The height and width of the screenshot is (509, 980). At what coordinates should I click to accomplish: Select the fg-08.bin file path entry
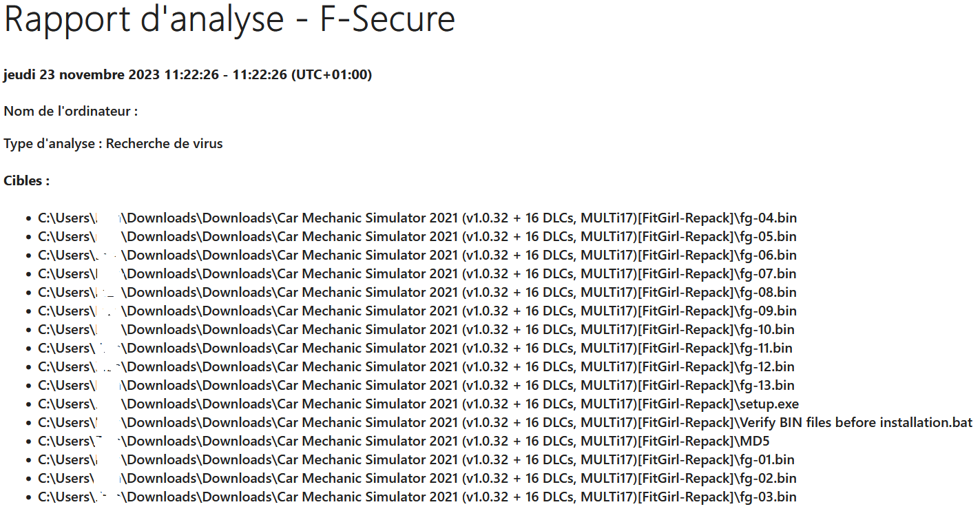point(417,293)
